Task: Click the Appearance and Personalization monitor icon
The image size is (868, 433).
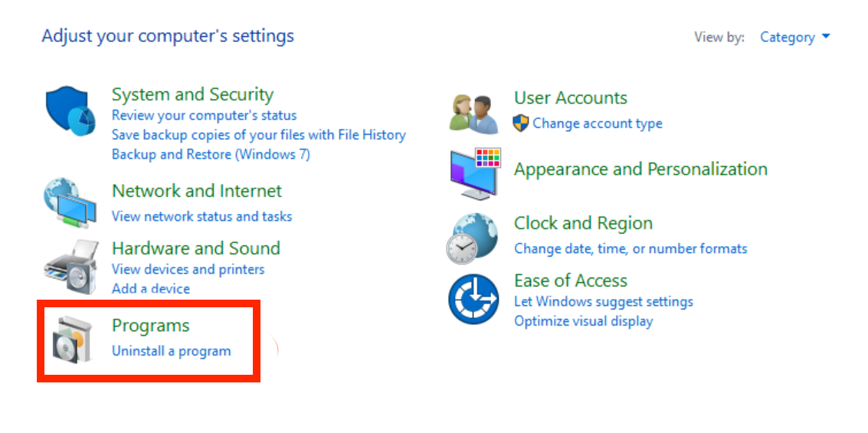Action: pos(476,174)
